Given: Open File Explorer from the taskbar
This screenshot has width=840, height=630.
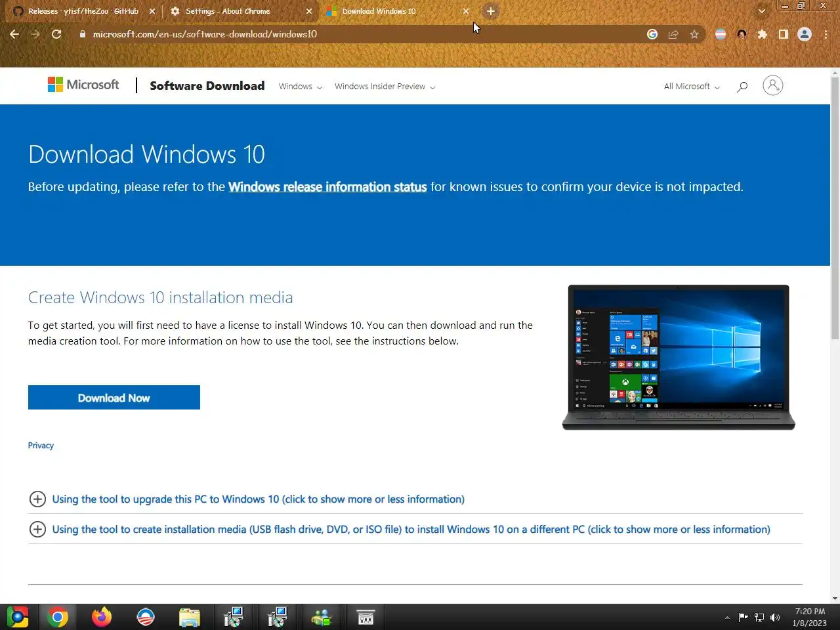Looking at the screenshot, I should (190, 618).
